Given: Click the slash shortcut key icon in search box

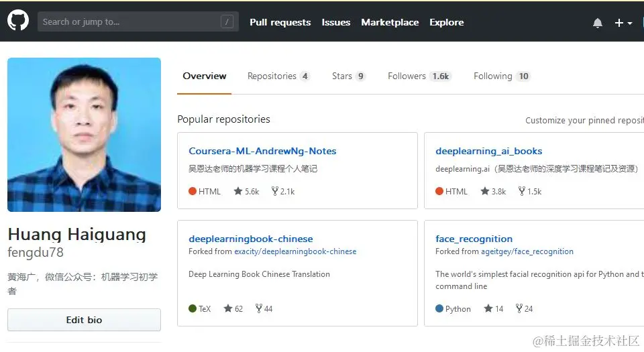Looking at the screenshot, I should [227, 21].
